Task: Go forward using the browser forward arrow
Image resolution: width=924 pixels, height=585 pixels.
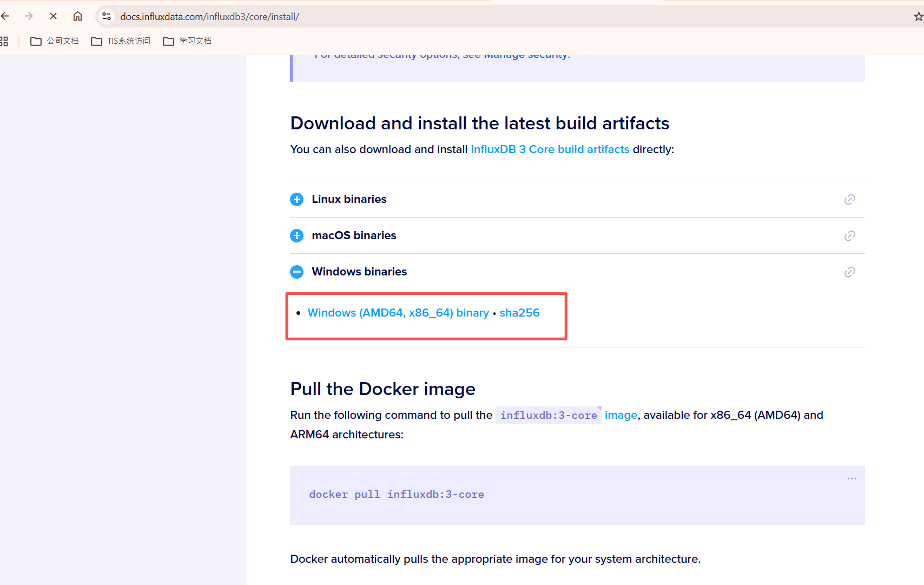Action: 29,16
